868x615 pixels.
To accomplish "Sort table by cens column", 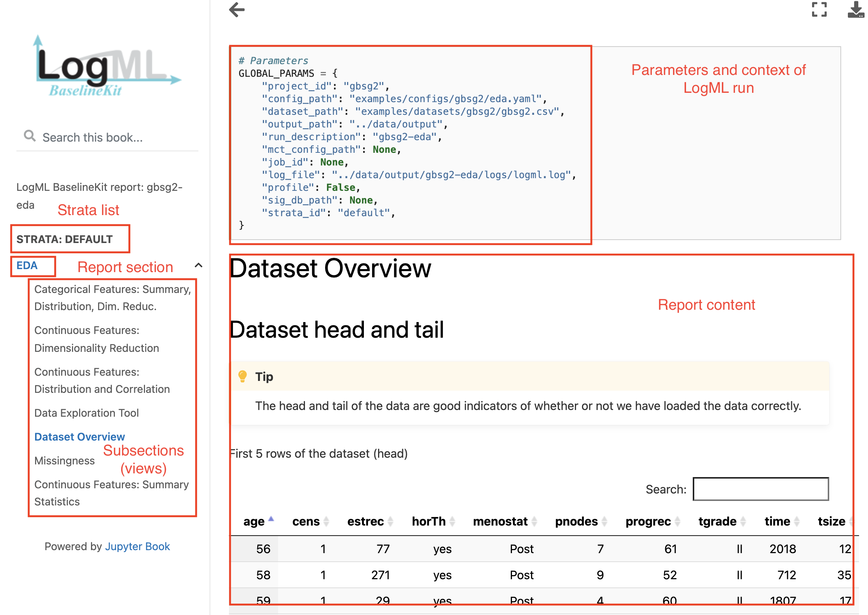I will (311, 521).
